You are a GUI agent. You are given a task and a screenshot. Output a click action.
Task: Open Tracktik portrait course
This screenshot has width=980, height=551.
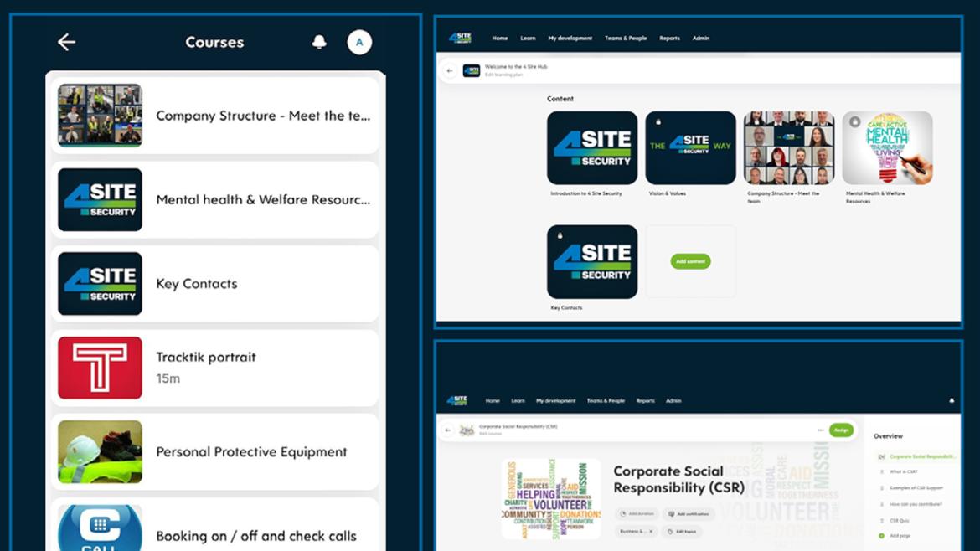[x=215, y=368]
